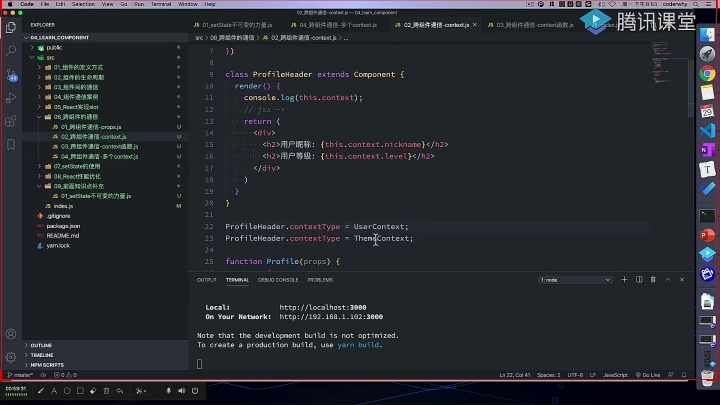Open the Source Control view
The height and width of the screenshot is (405, 720).
coord(11,75)
